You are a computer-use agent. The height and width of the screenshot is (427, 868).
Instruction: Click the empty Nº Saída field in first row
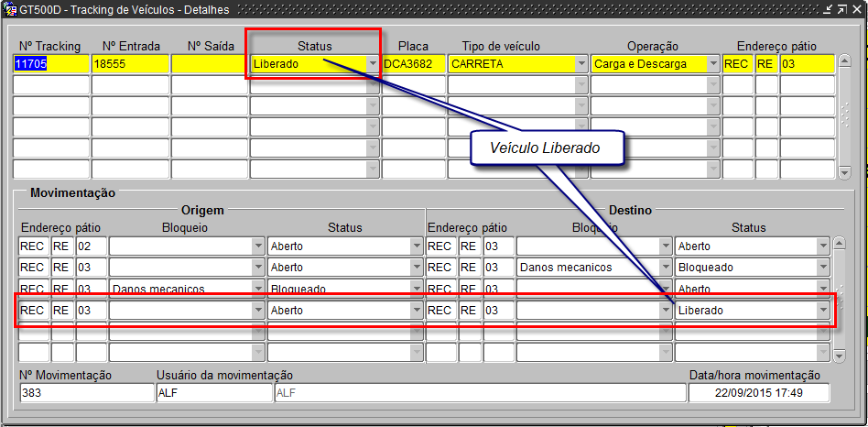tap(210, 64)
